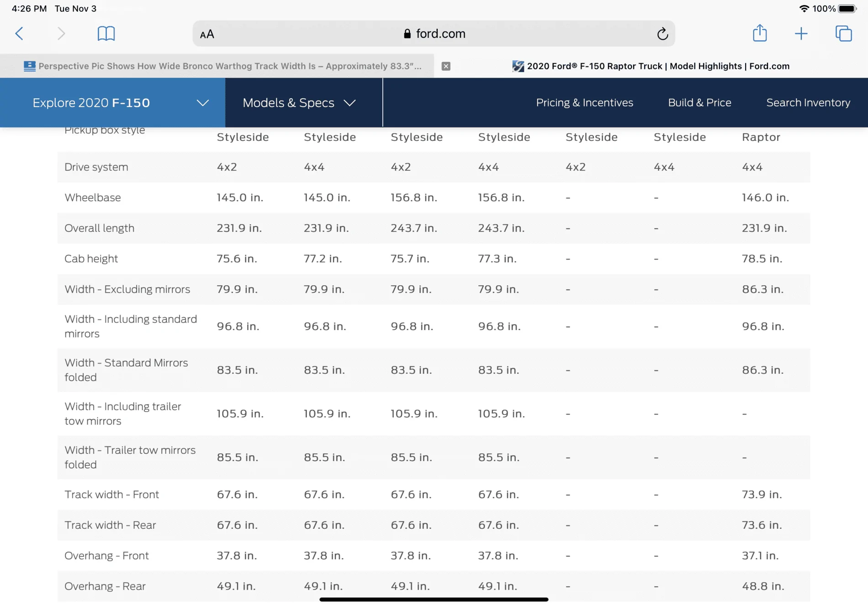
Task: Select Overhang - Rear label
Action: [105, 586]
